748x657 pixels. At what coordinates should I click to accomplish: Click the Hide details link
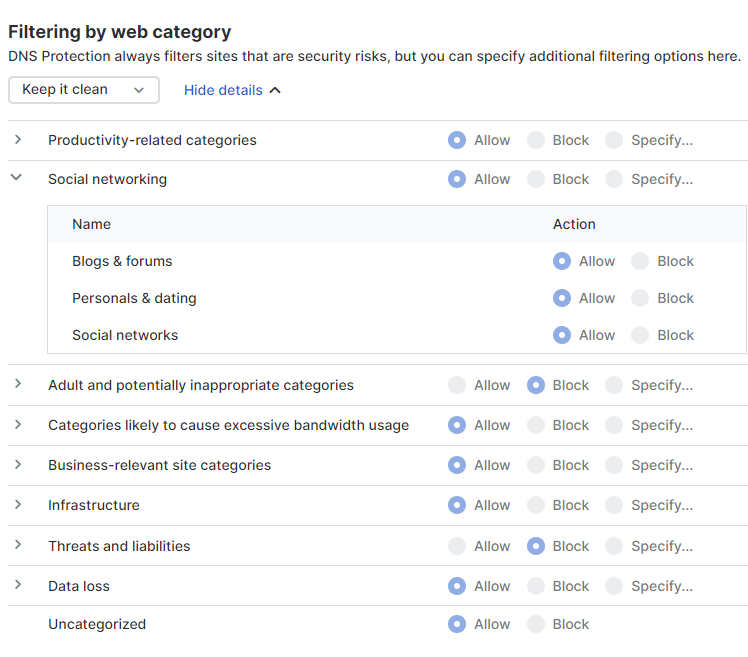[232, 90]
